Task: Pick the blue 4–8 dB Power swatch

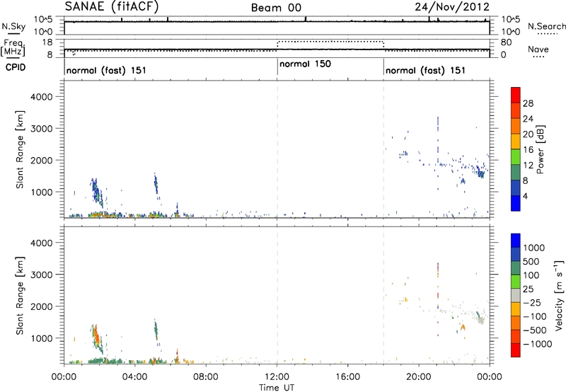Action: (516, 188)
